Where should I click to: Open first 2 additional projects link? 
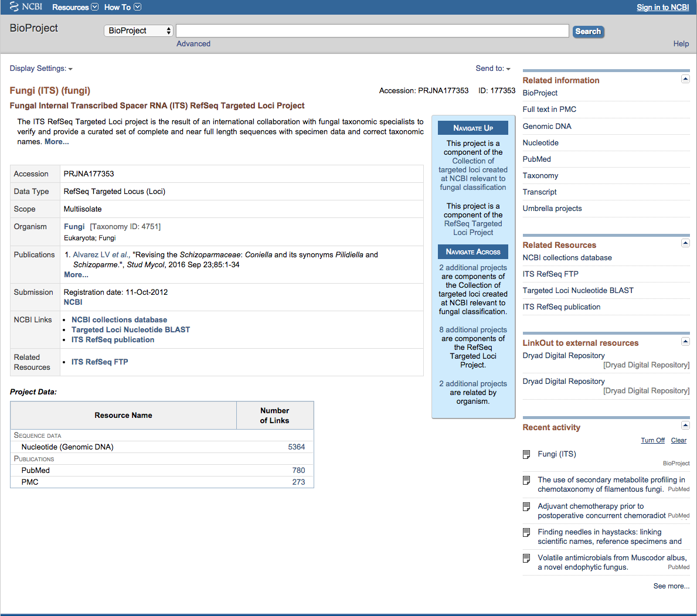click(x=473, y=267)
